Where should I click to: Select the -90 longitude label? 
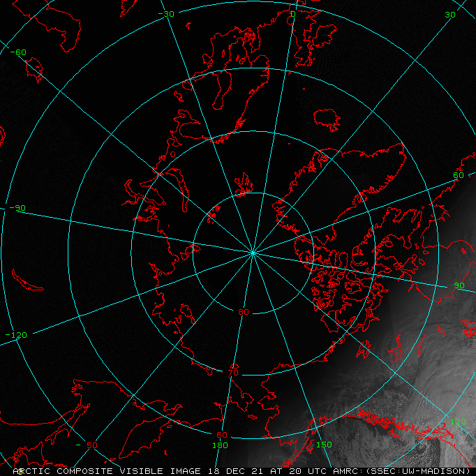pos(17,208)
